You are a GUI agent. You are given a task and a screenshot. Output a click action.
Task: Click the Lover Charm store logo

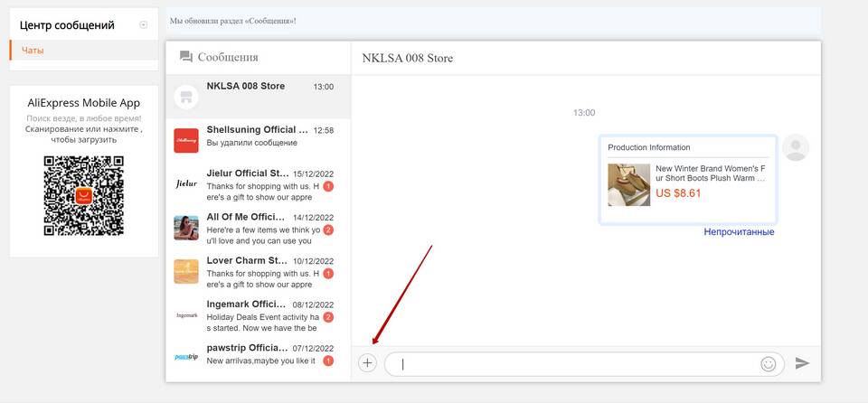(x=186, y=271)
